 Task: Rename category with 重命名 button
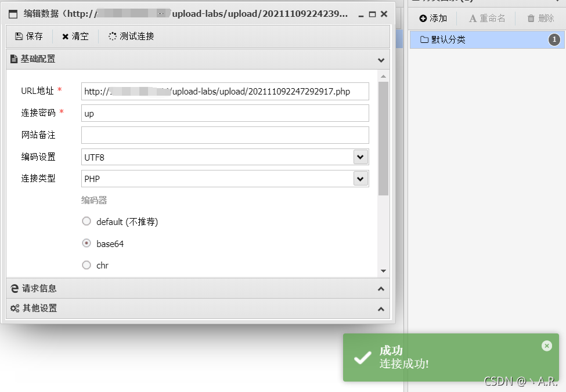click(487, 19)
